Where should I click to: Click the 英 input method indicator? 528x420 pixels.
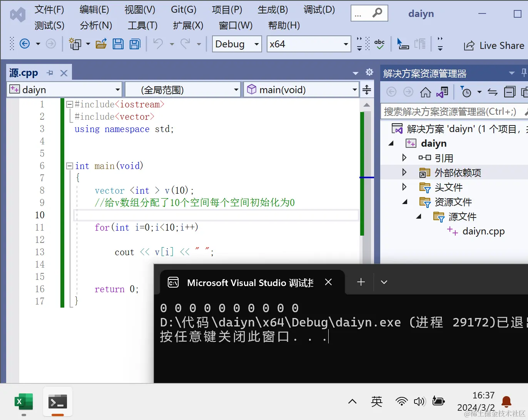[377, 402]
